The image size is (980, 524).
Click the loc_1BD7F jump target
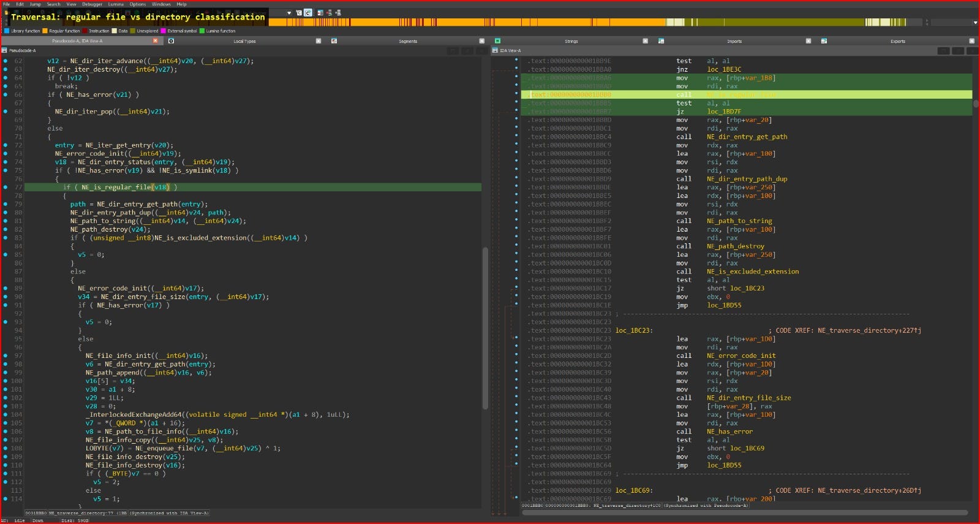[724, 112]
